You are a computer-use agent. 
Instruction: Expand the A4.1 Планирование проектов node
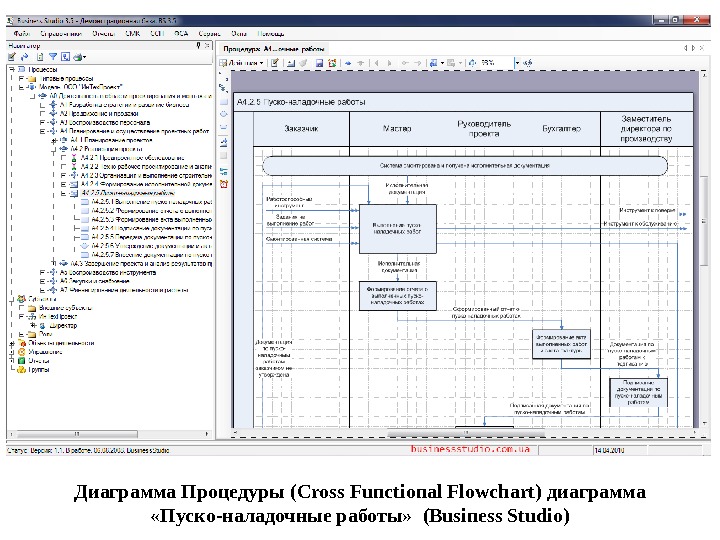click(53, 140)
